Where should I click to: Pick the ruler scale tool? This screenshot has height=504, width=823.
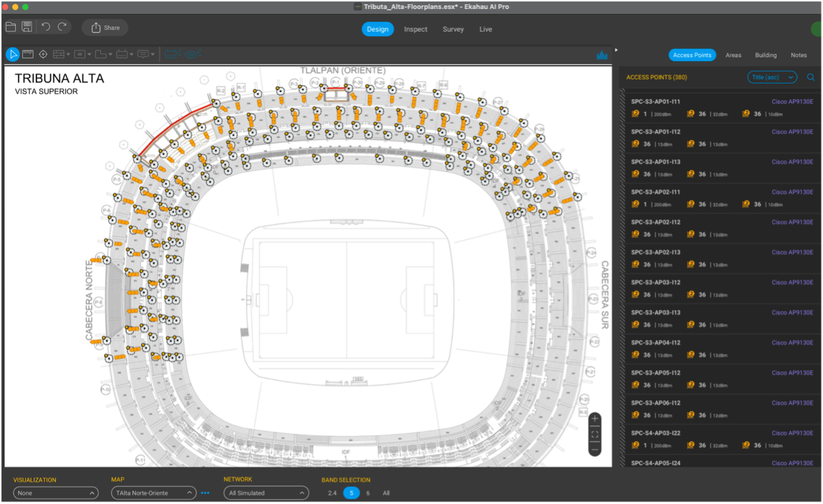pos(28,54)
